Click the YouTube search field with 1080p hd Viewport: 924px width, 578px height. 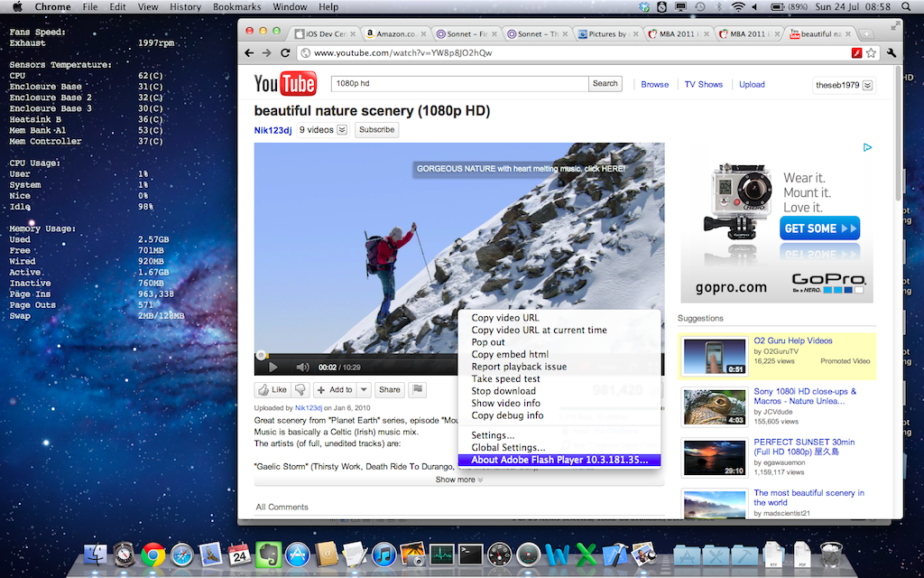(x=459, y=84)
